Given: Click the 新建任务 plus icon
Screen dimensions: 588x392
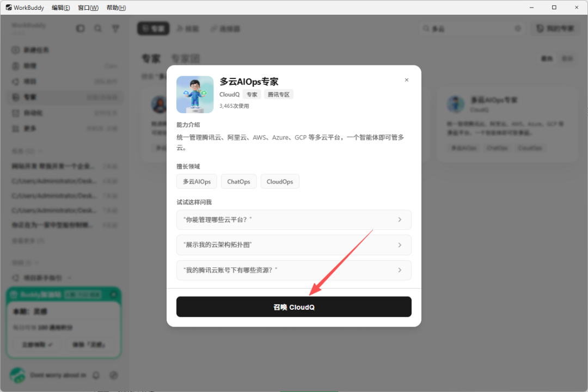Looking at the screenshot, I should 15,50.
